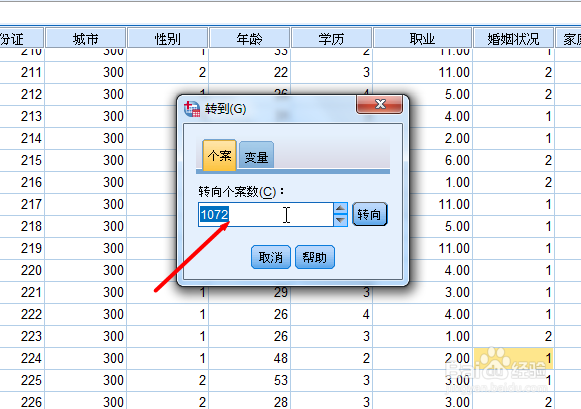Click the 城市 cell 300 in row 212
The height and width of the screenshot is (409, 581).
click(x=86, y=94)
